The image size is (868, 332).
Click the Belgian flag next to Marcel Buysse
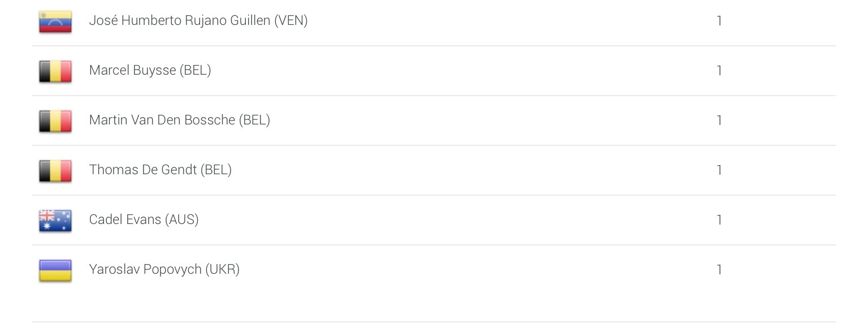pos(55,71)
